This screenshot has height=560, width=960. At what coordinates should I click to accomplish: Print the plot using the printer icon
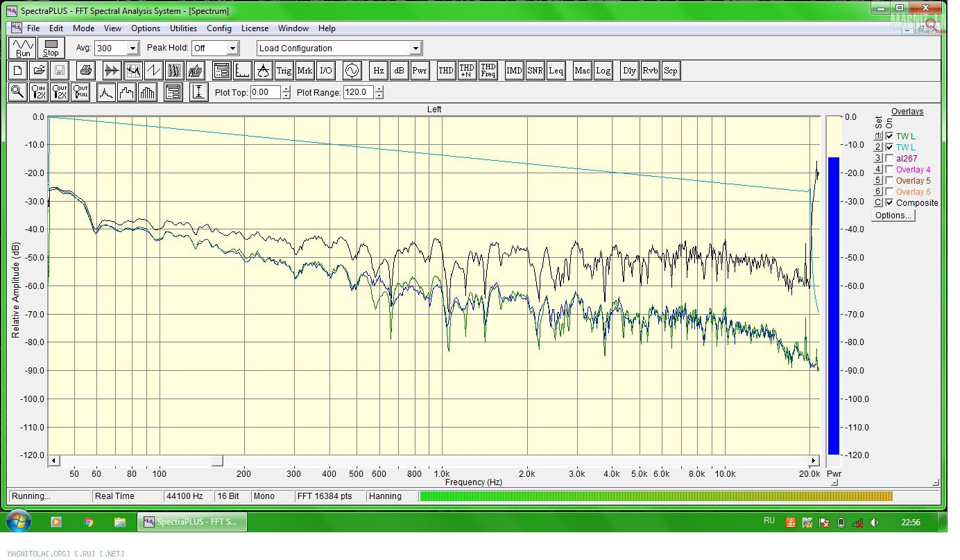85,71
